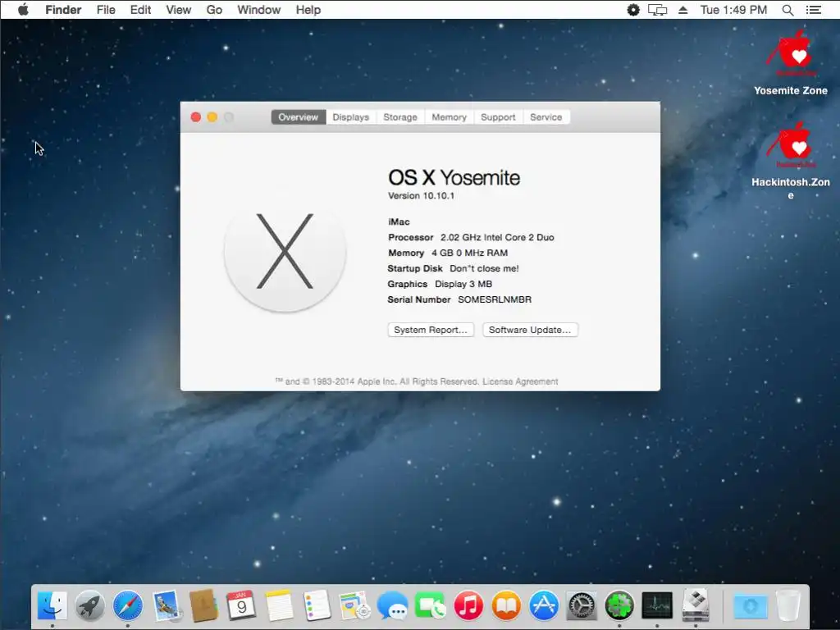This screenshot has width=840, height=630.
Task: Click Version 10.10.1 text
Action: point(421,195)
